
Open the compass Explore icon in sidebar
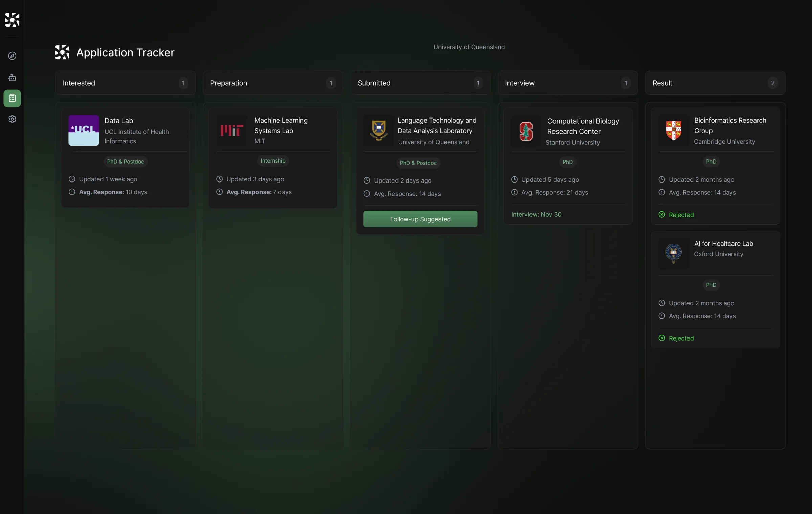pos(12,56)
